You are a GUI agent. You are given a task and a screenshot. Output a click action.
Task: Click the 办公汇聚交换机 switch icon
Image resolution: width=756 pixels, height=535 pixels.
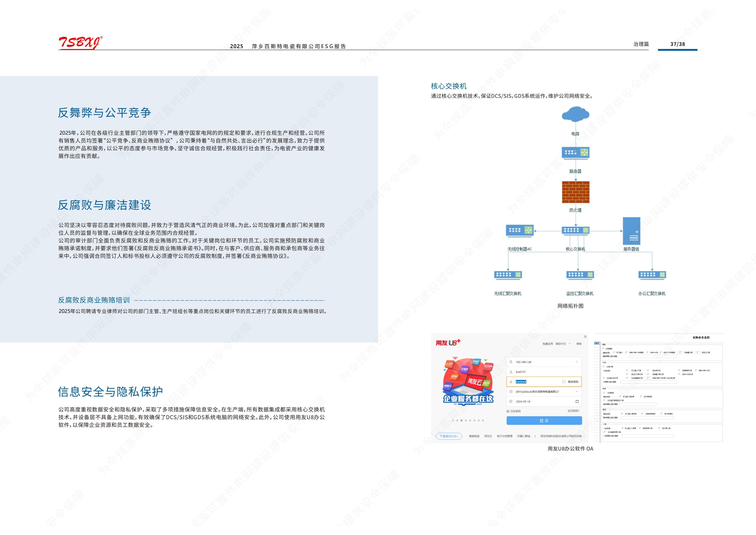pos(652,275)
